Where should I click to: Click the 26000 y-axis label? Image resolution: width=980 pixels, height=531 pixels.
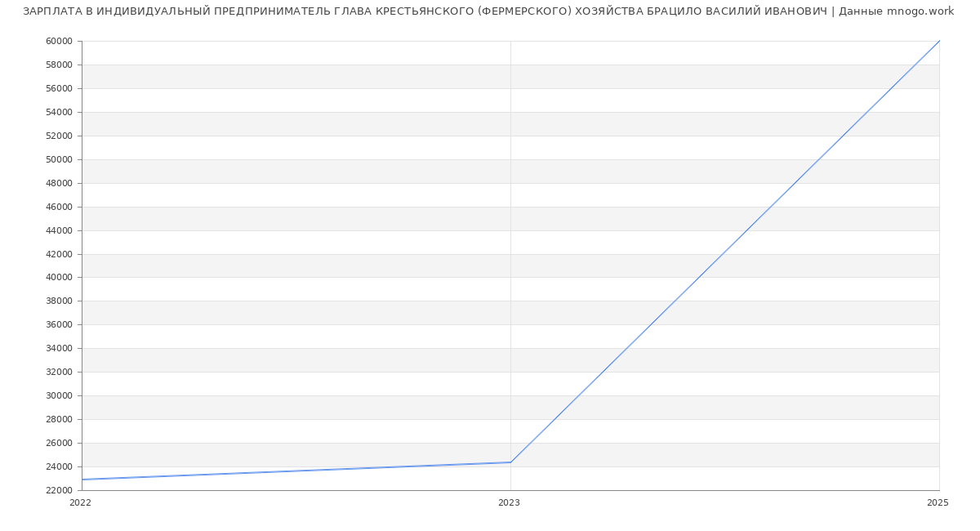point(59,443)
